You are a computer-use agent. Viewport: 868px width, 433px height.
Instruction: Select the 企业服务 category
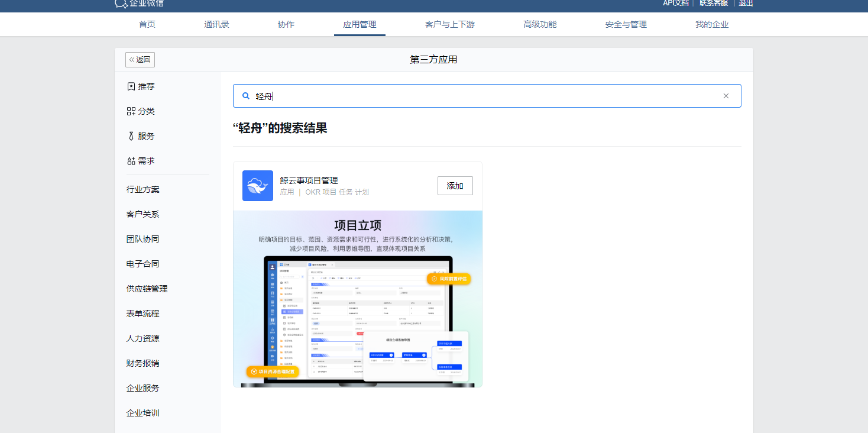coord(143,388)
